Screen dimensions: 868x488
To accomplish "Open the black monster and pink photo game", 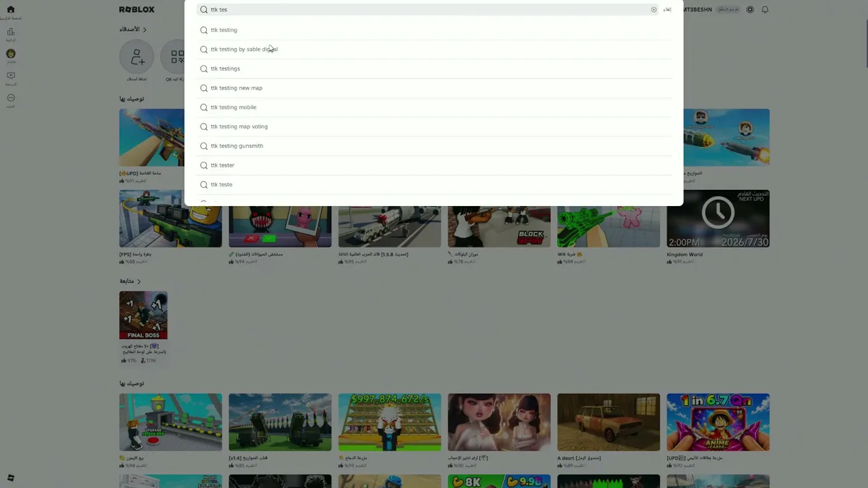I will click(x=280, y=226).
